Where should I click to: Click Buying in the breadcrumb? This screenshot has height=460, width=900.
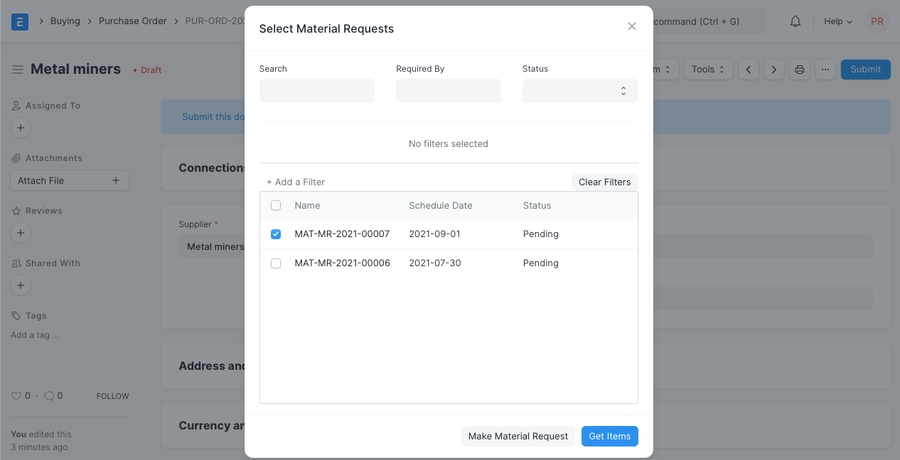pyautogui.click(x=65, y=21)
